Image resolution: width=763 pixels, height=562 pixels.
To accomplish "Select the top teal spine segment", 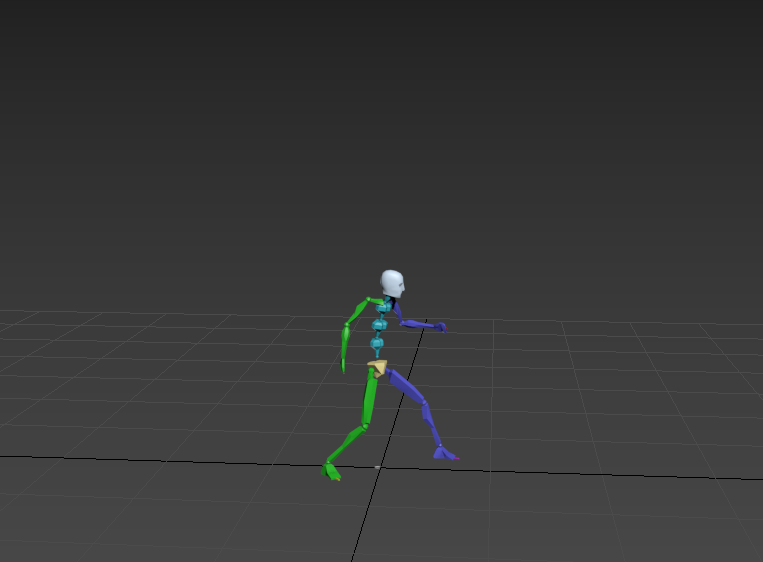I will pos(382,309).
